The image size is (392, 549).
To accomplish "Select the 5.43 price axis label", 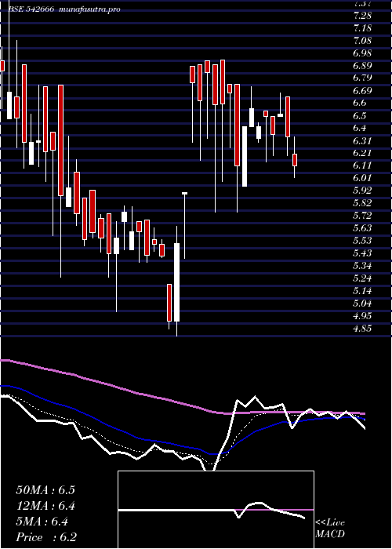I will pyautogui.click(x=362, y=253).
